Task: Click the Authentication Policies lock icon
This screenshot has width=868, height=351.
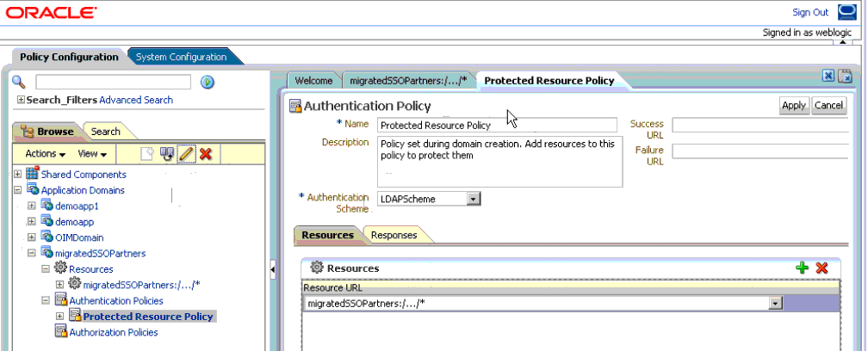Action: click(x=60, y=301)
